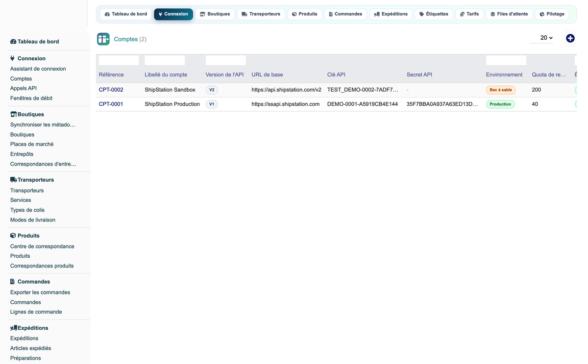
Task: Open Appels API in sidebar
Action: click(x=24, y=89)
